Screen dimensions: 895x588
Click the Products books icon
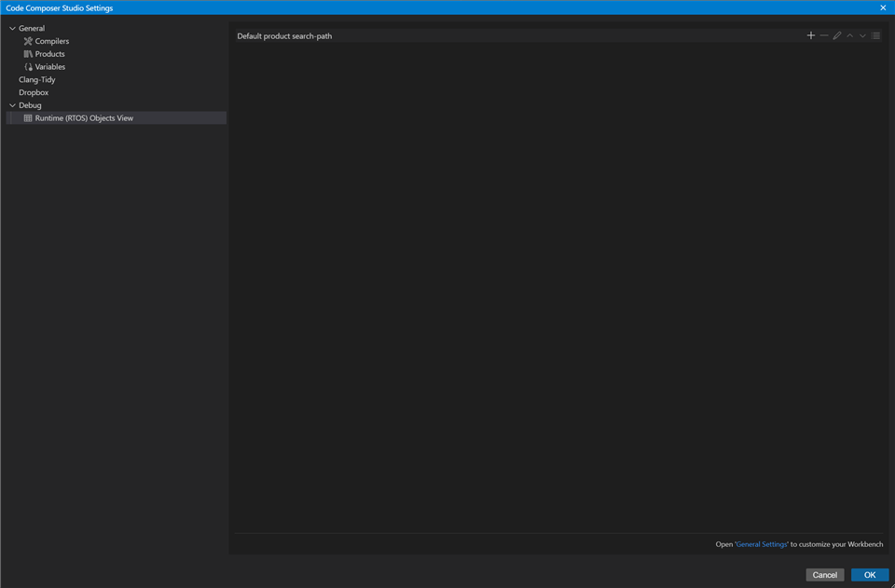[x=28, y=54]
